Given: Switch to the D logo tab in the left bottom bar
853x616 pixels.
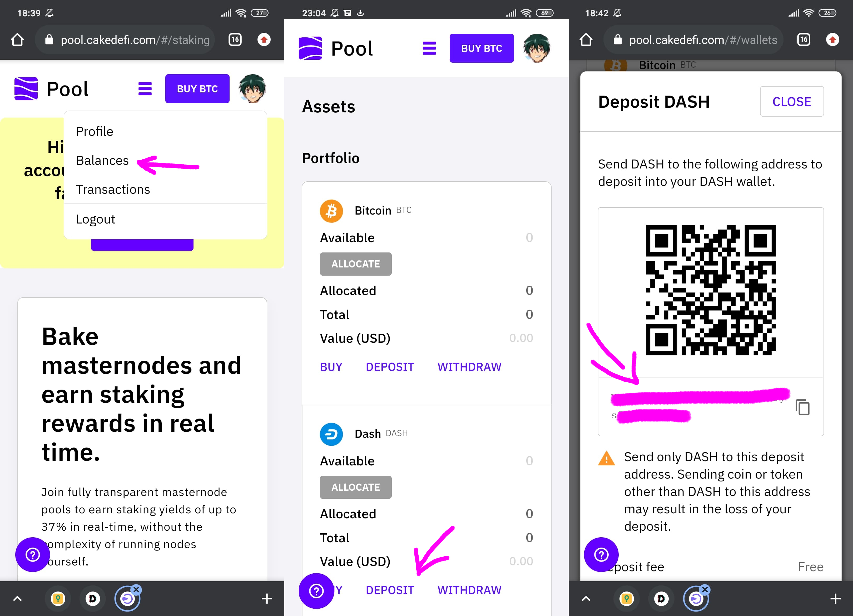Looking at the screenshot, I should tap(92, 599).
